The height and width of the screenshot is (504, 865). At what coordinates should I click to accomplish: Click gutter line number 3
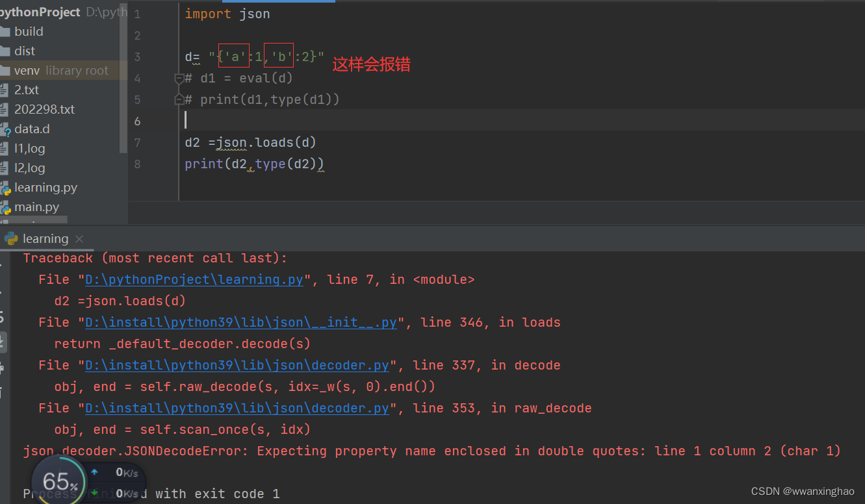137,57
